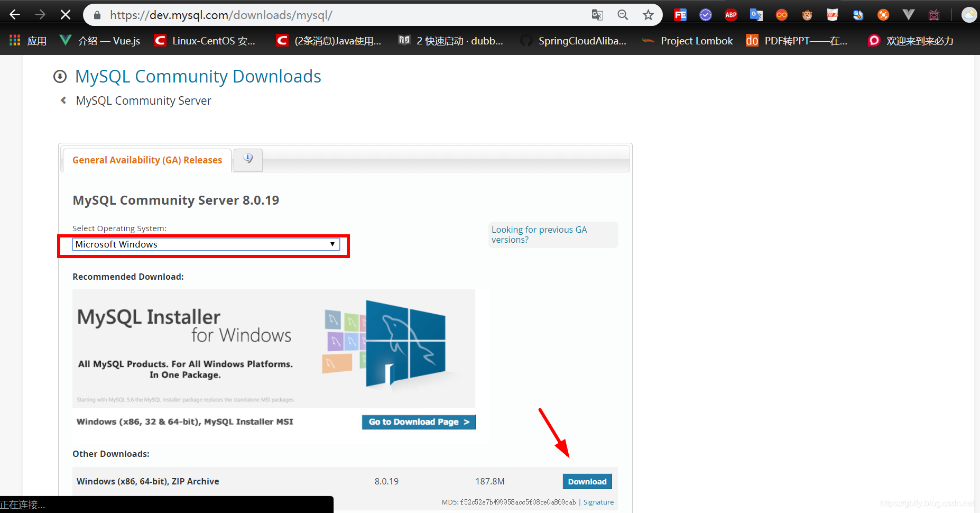Open the information icon tab
980x513 pixels.
pos(248,159)
